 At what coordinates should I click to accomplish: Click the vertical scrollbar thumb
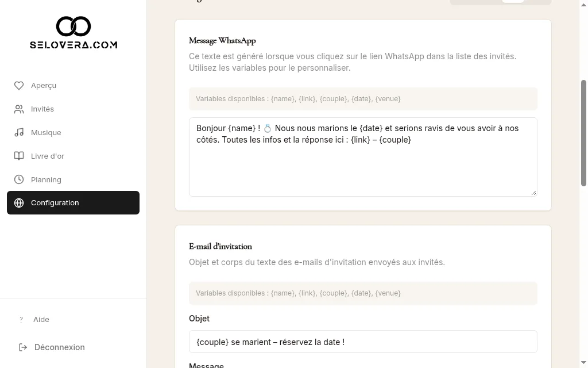pyautogui.click(x=583, y=133)
